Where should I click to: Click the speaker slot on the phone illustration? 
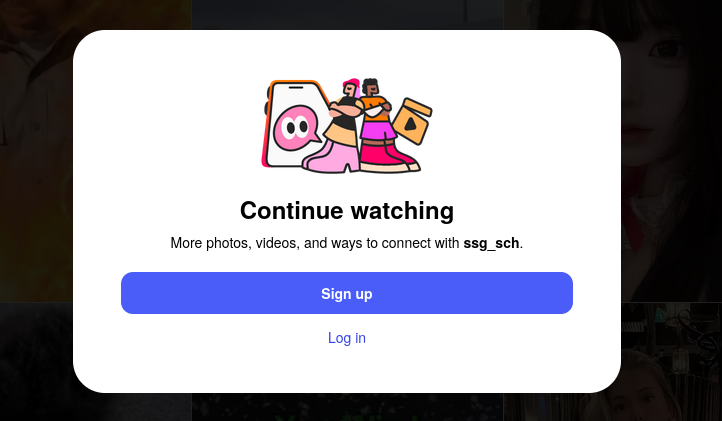coord(296,87)
